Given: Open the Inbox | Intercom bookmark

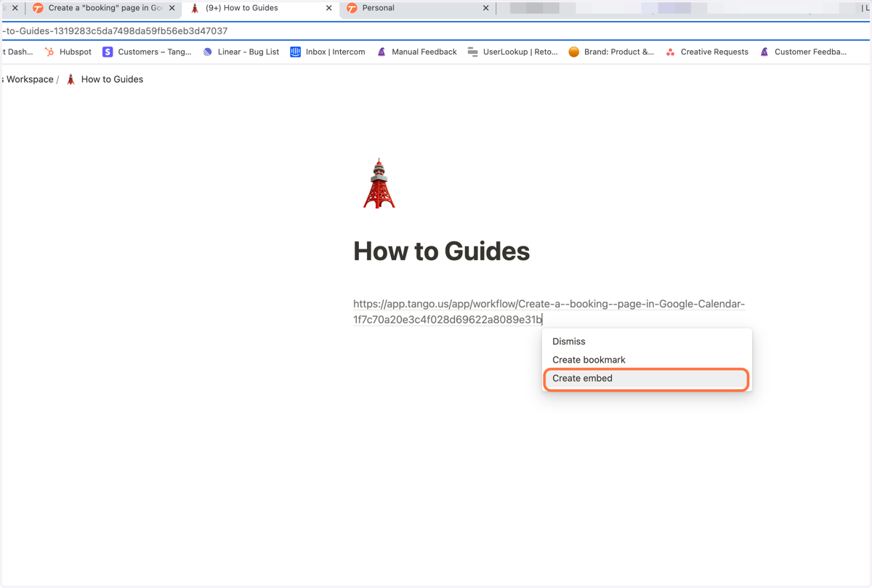Looking at the screenshot, I should 327,52.
